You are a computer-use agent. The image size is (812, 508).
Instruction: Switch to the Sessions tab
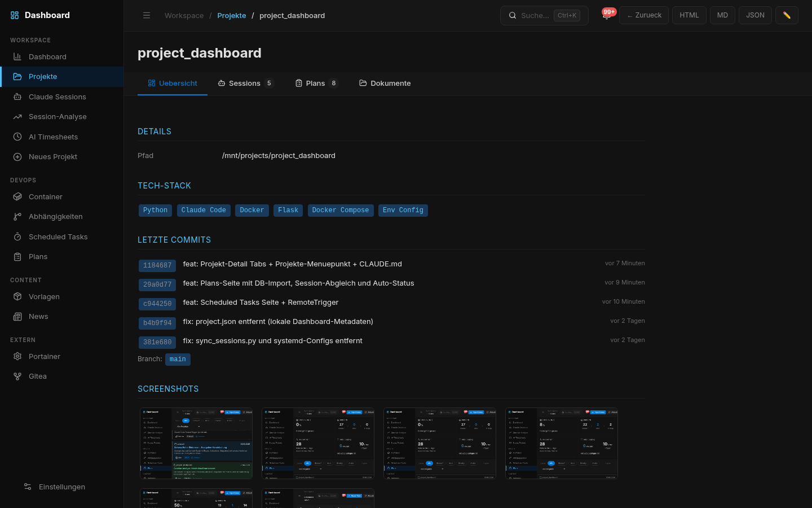click(x=245, y=83)
